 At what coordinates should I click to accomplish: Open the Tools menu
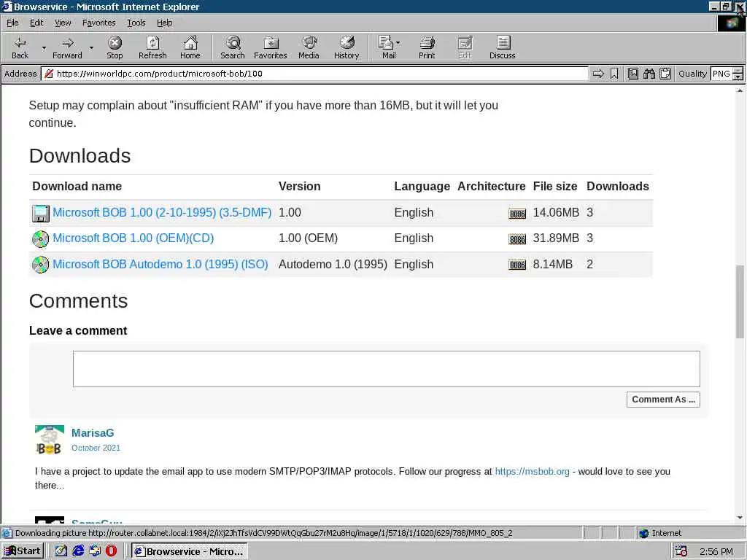[x=136, y=23]
